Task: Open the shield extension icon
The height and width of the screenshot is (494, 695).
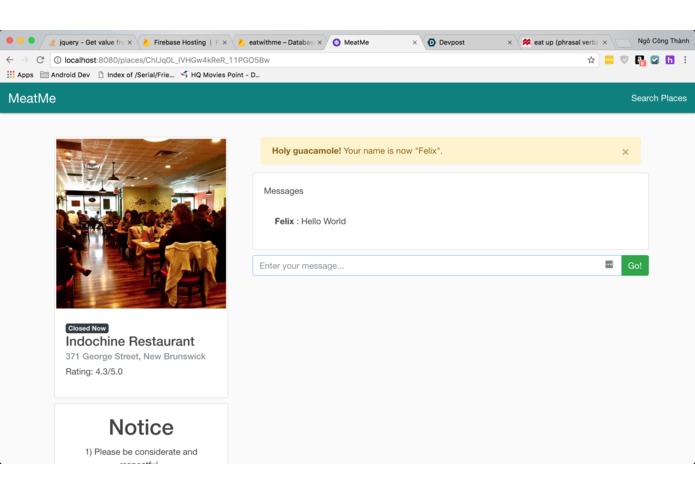Action: pyautogui.click(x=624, y=60)
